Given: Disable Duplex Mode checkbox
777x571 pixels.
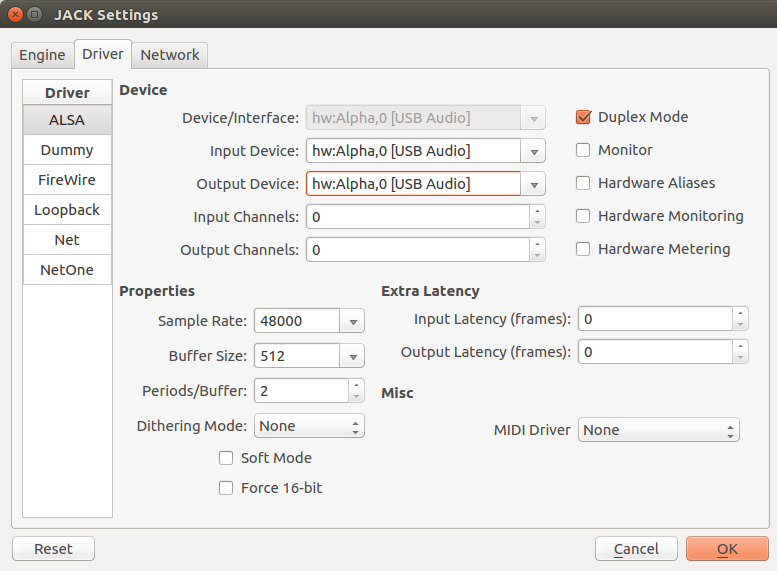Looking at the screenshot, I should click(584, 117).
